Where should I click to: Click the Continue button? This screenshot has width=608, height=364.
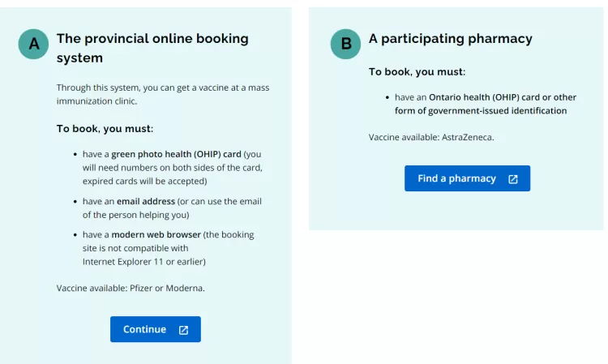(x=156, y=329)
